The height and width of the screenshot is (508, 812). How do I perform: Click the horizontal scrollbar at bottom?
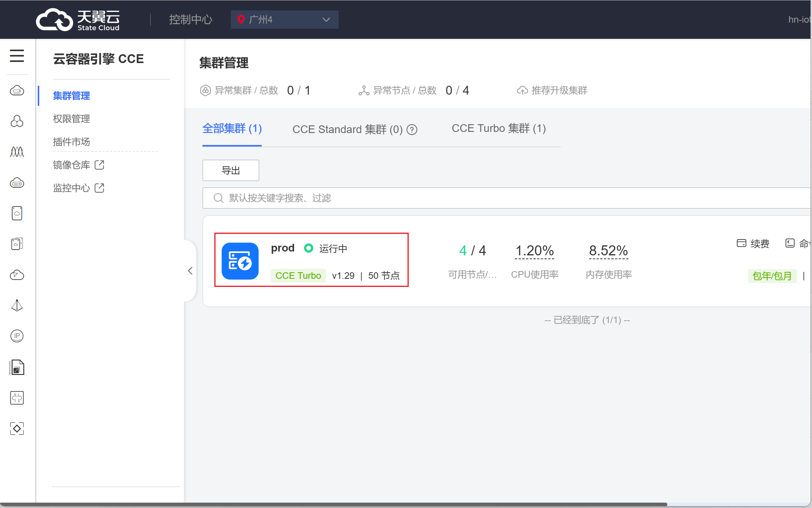pos(333,504)
